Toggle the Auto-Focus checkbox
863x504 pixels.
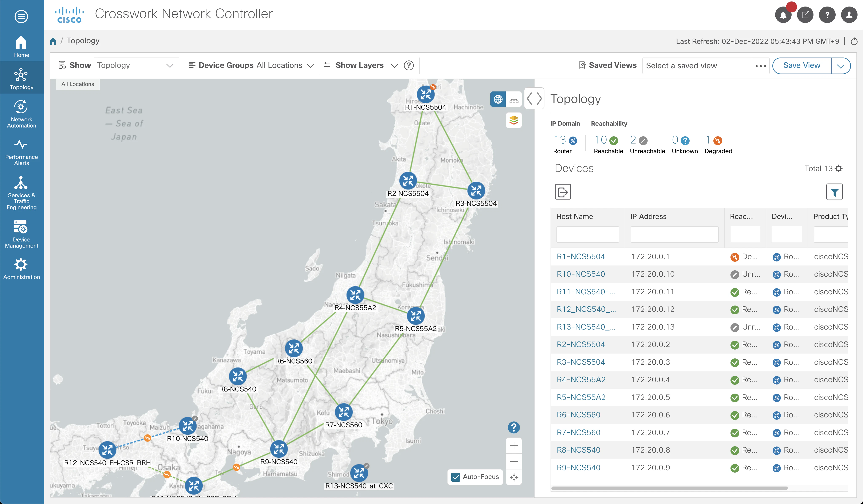tap(456, 477)
